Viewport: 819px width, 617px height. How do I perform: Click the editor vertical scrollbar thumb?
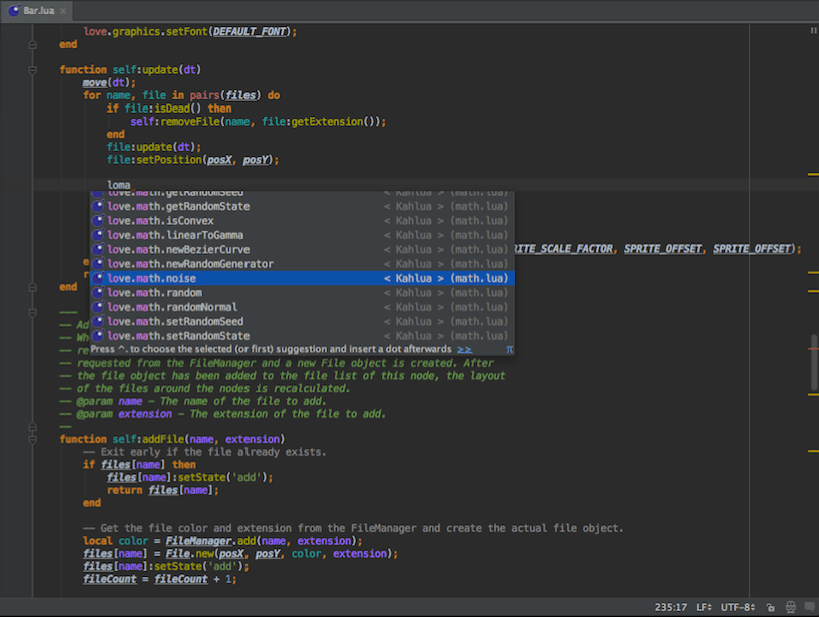(813, 362)
